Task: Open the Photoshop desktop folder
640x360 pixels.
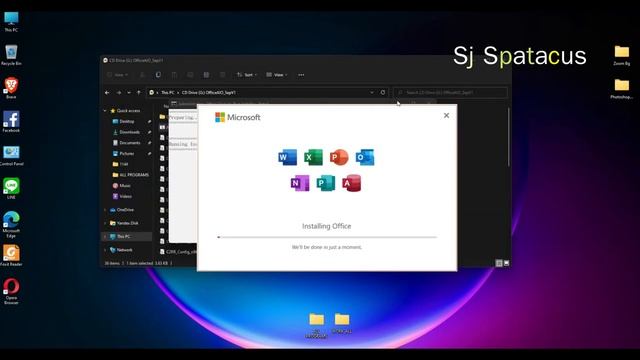Action: (x=622, y=89)
